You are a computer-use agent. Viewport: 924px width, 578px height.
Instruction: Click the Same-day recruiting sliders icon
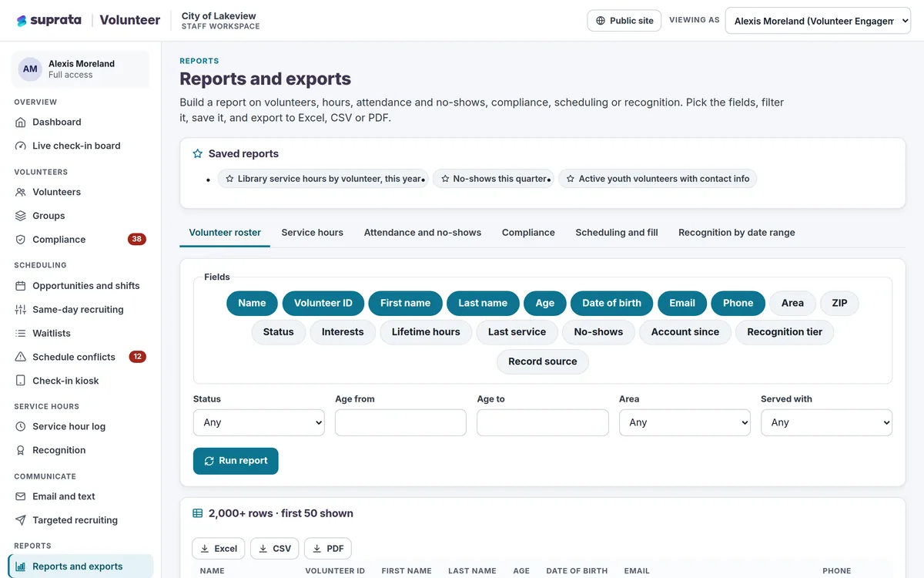point(21,310)
